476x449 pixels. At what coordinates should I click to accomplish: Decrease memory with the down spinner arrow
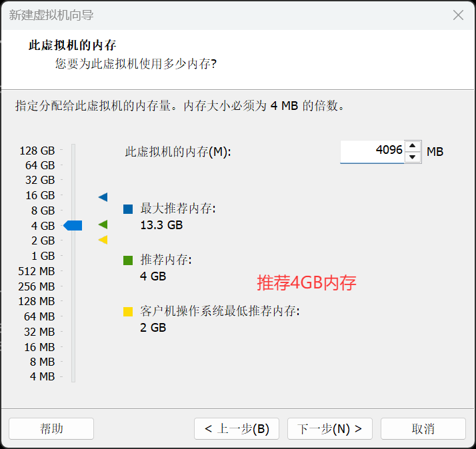[x=412, y=157]
